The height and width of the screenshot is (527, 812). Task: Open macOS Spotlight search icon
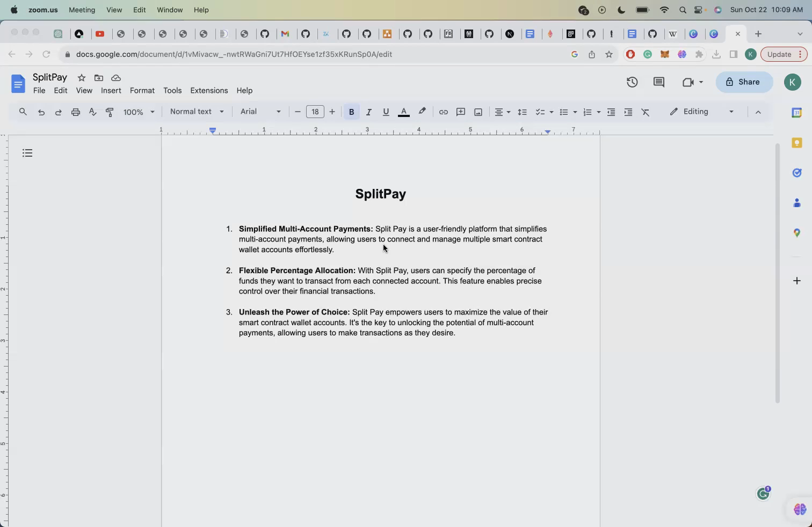point(683,10)
